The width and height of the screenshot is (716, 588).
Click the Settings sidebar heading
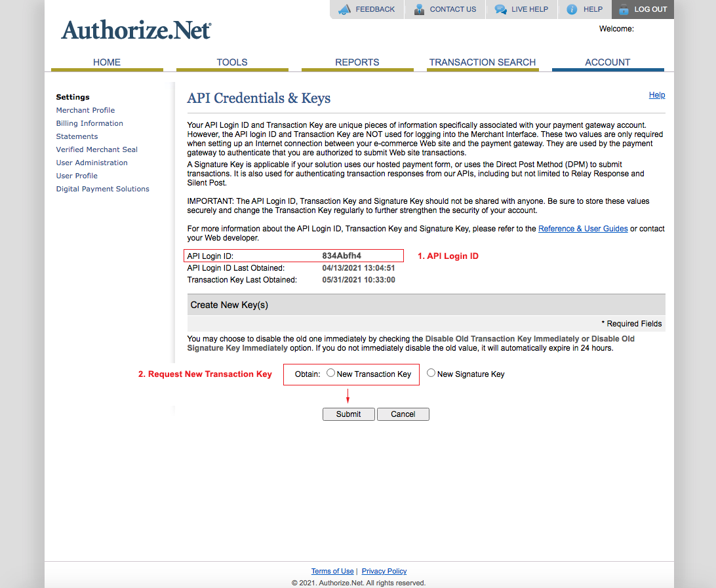[73, 97]
